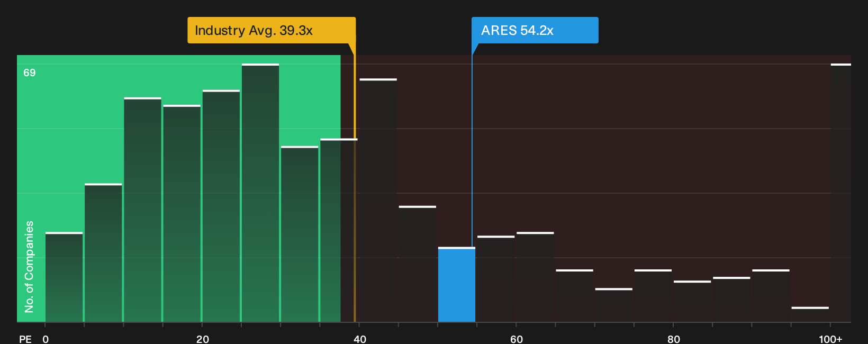The image size is (868, 344).
Task: Click the ARES 54.2x label
Action: click(x=535, y=30)
